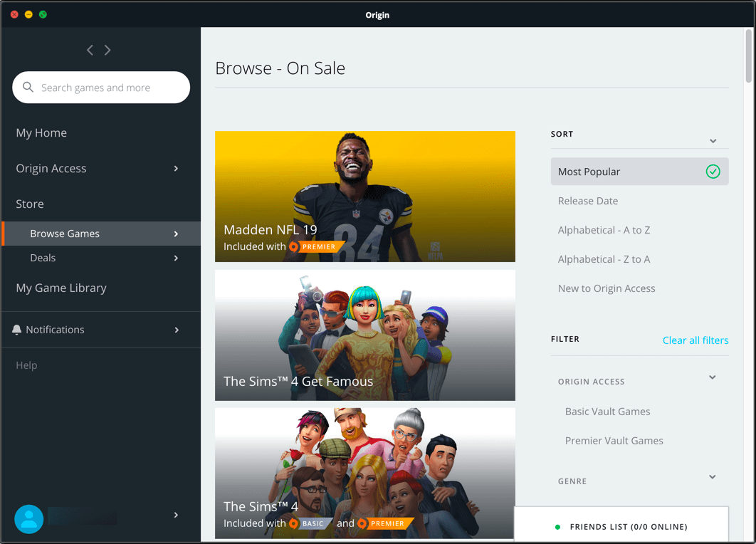Image resolution: width=756 pixels, height=544 pixels.
Task: Open the Deals submenu
Action: (43, 258)
